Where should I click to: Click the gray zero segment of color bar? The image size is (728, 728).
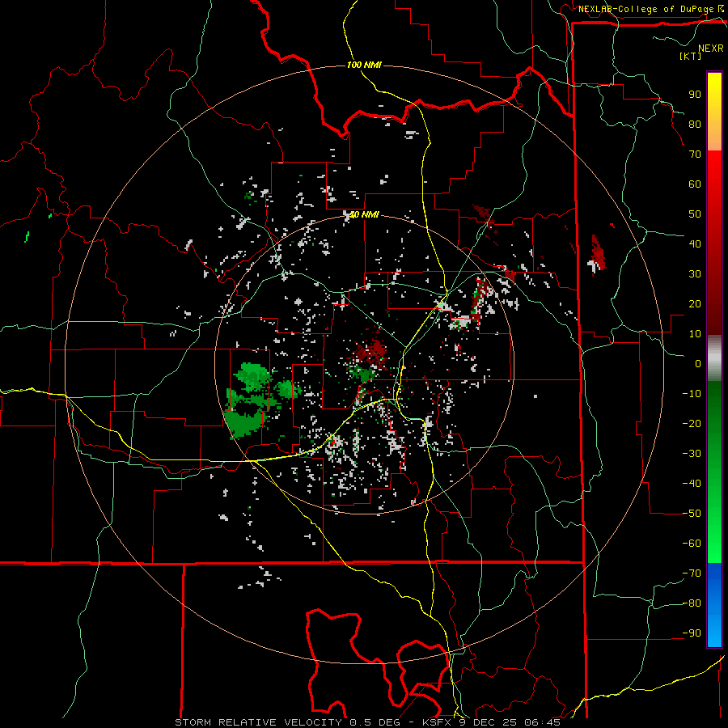coord(714,358)
